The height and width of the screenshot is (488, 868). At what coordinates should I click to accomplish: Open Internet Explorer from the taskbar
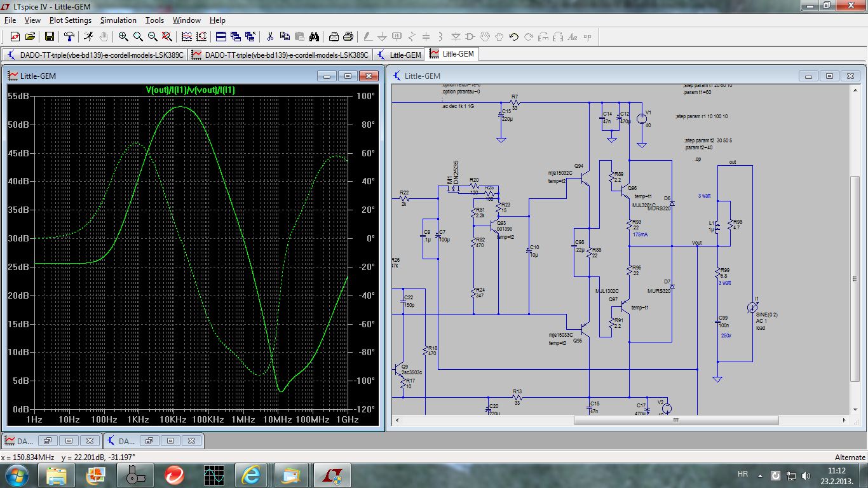pos(251,475)
